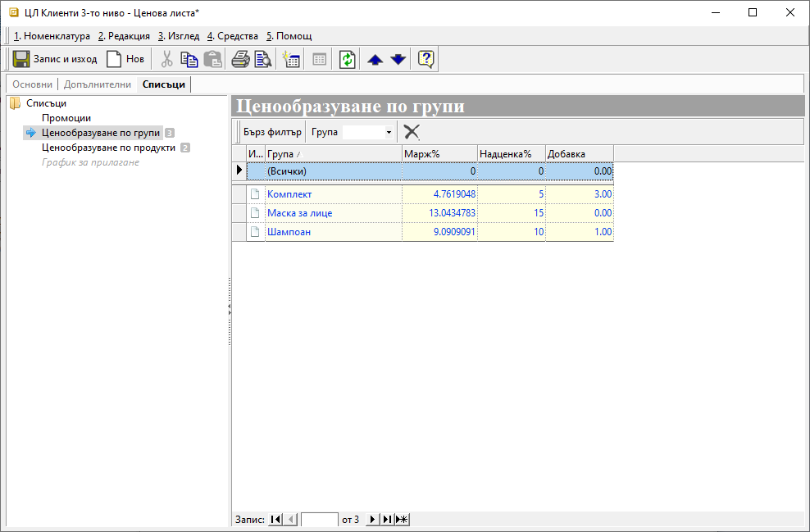
Task: Click the record number input field
Action: 319,520
